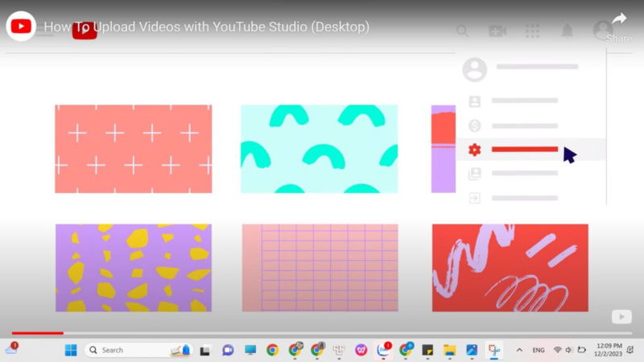Open the taskbar clock and date
Viewport: 644px width, 362px height.
tap(609, 350)
